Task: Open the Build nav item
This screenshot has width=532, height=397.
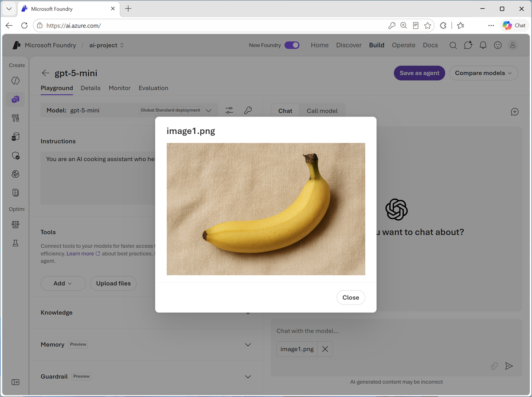Action: (377, 45)
